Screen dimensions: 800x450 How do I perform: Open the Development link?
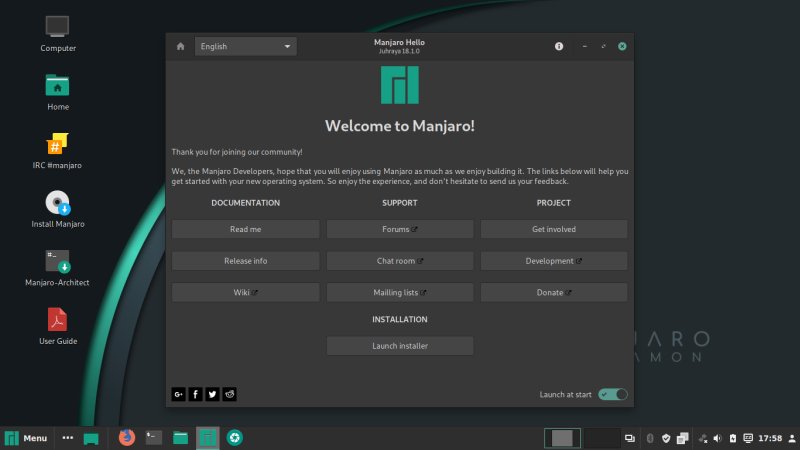554,261
